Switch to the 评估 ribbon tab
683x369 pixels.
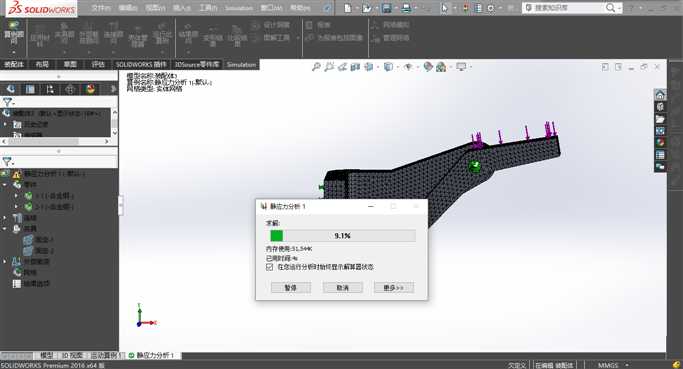(98, 64)
